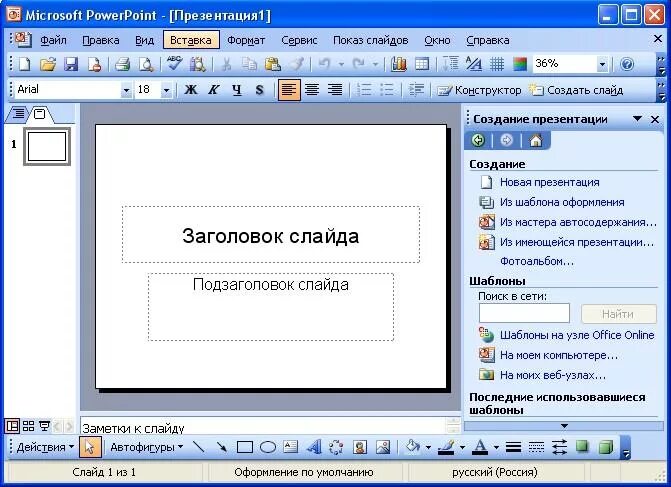Click the line color brush

pos(446,447)
